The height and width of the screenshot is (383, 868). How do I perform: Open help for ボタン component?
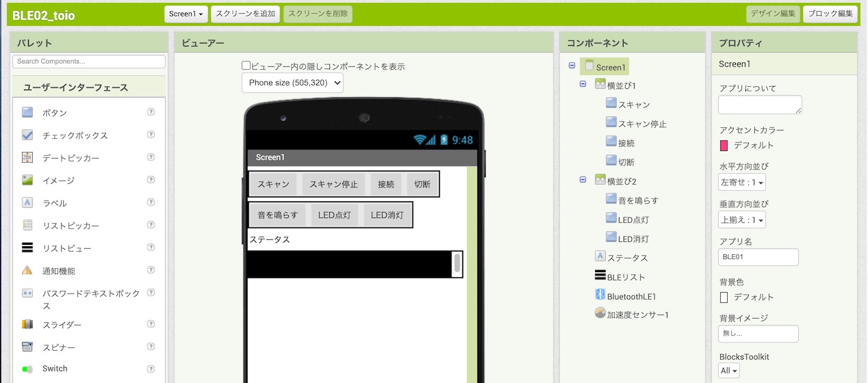pyautogui.click(x=151, y=112)
